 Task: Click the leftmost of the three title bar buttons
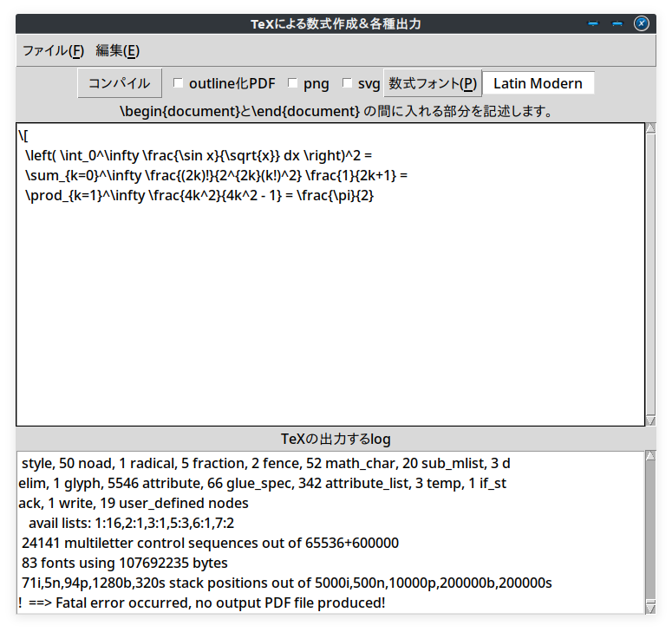point(593,23)
